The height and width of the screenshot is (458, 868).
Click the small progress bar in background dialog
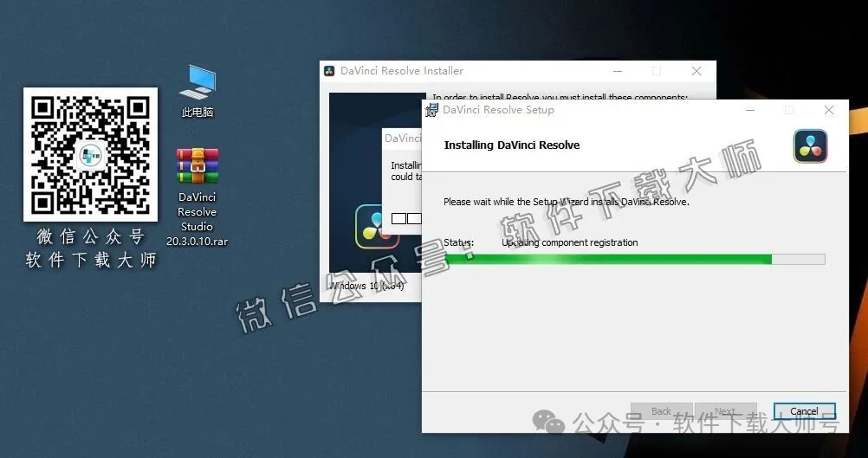pyautogui.click(x=407, y=218)
